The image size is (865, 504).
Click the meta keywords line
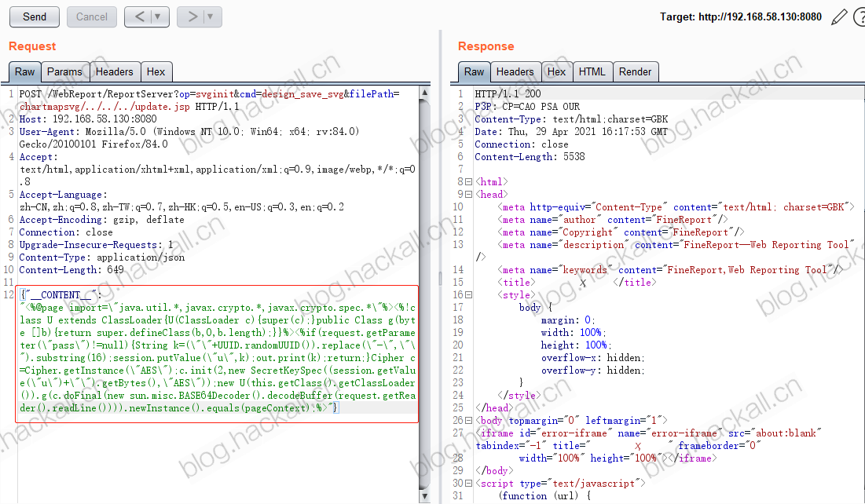670,270
